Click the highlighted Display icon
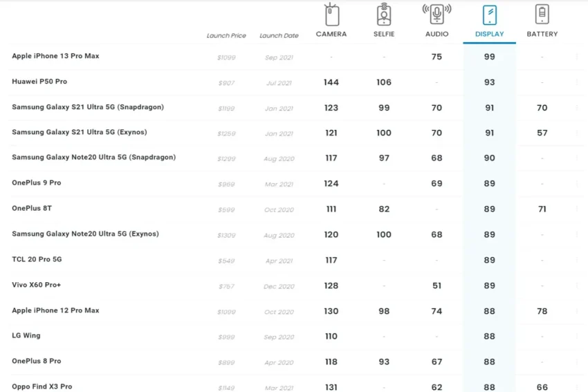 coord(489,15)
